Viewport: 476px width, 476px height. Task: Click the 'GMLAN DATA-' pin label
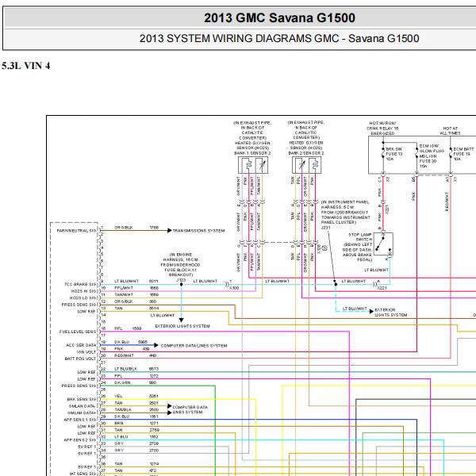82,406
